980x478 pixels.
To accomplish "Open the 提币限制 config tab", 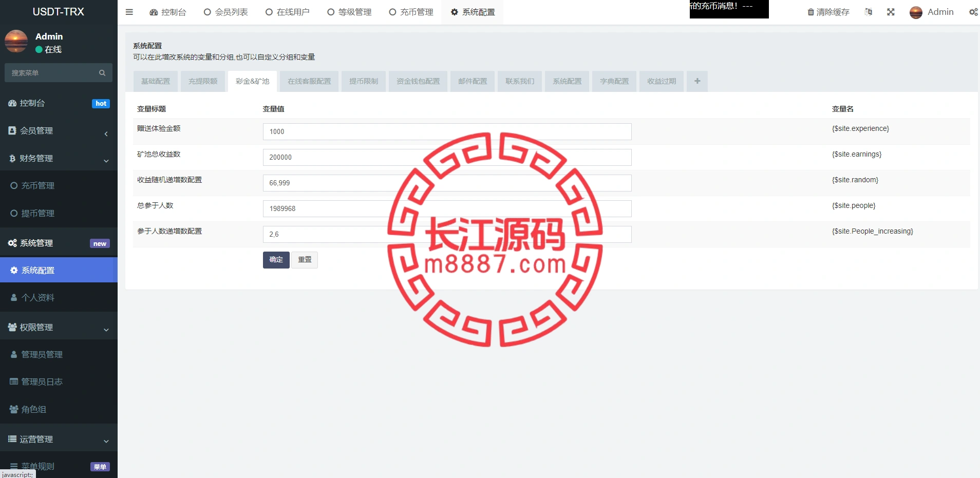I will (364, 81).
